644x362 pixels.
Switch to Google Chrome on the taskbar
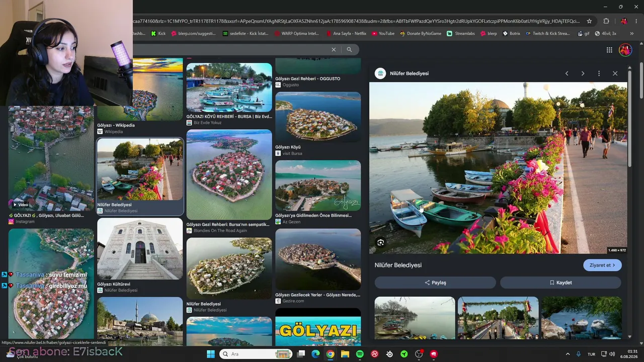[x=330, y=354]
